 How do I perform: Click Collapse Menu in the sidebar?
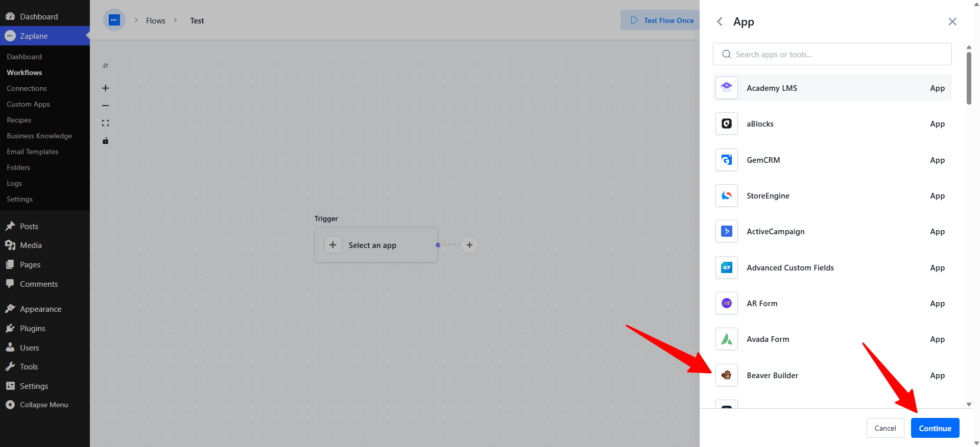[x=45, y=405]
